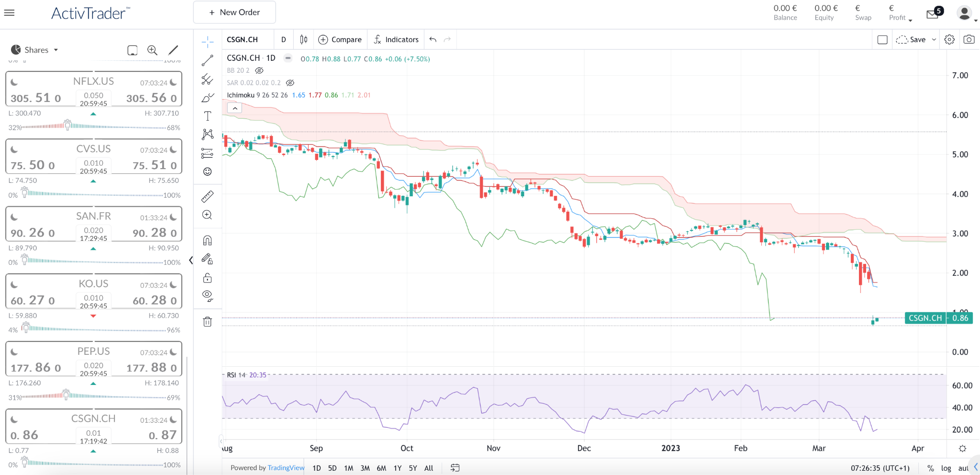Click the CSGN.CH symbol search field
This screenshot has width=980, height=475.
click(247, 40)
